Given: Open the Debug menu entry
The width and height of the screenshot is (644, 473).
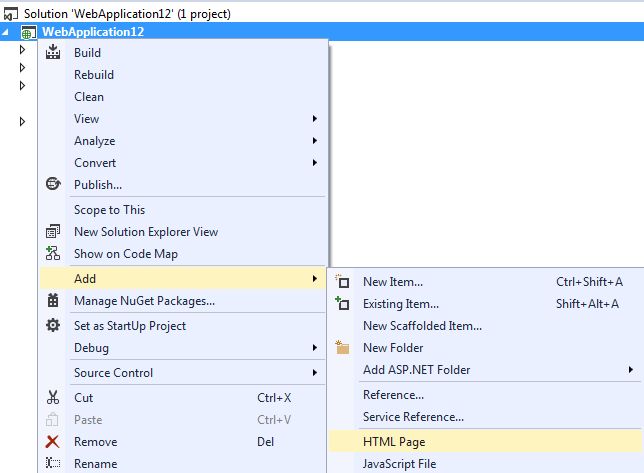Looking at the screenshot, I should [184, 348].
